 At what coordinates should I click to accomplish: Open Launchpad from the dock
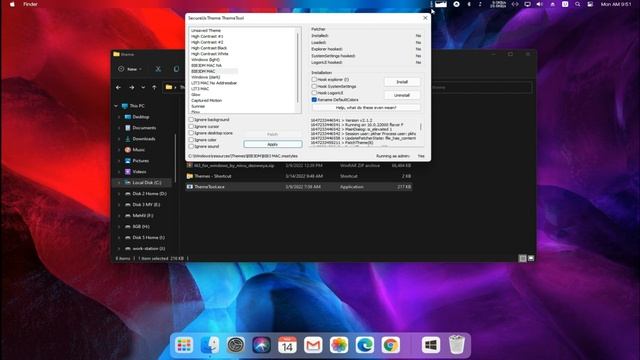click(x=184, y=345)
